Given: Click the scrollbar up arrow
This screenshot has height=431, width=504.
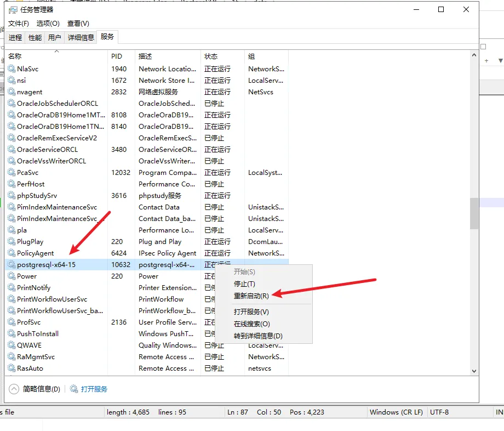Looking at the screenshot, I should [474, 55].
